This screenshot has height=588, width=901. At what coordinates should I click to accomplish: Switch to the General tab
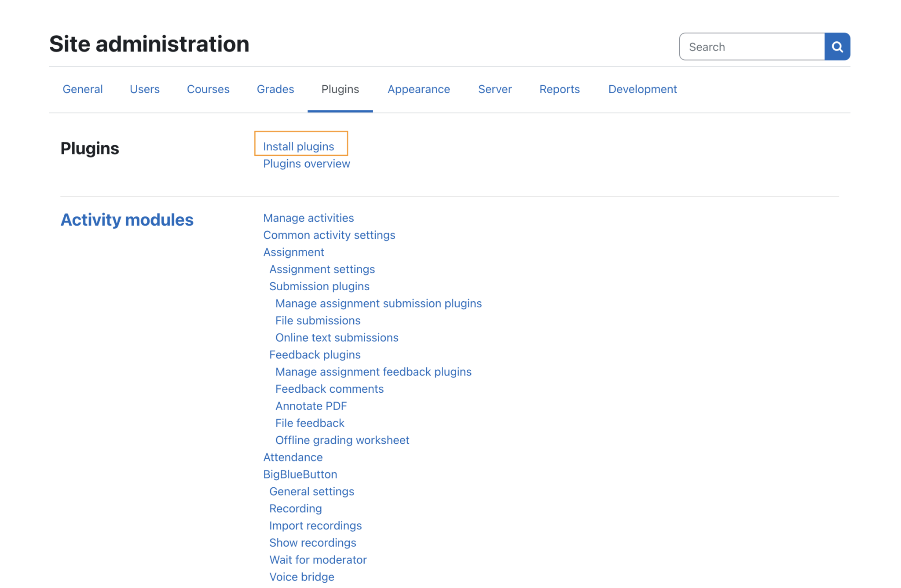[82, 89]
